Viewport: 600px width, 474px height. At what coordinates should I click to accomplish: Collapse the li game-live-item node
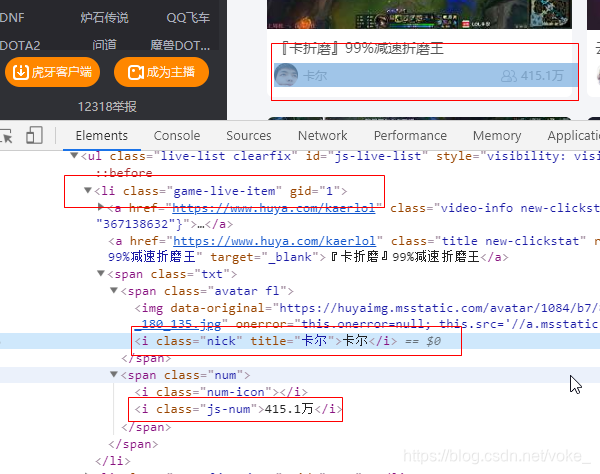[x=88, y=190]
